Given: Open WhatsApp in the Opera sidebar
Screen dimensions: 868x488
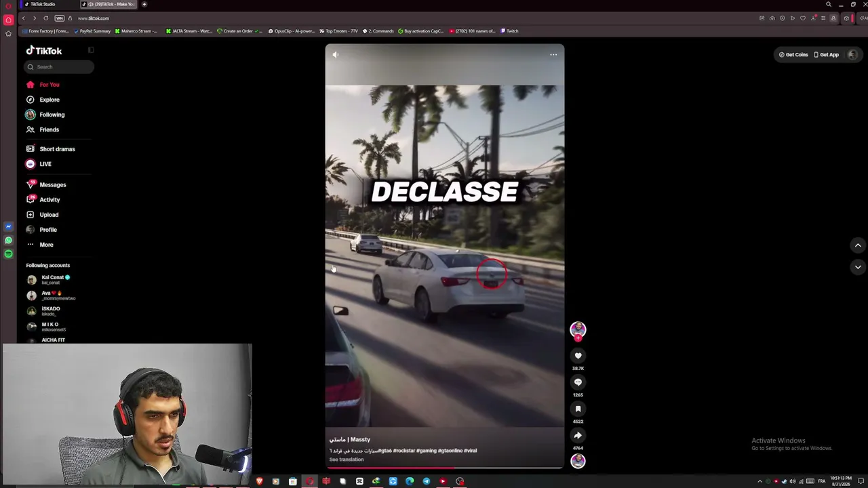Looking at the screenshot, I should coord(8,241).
